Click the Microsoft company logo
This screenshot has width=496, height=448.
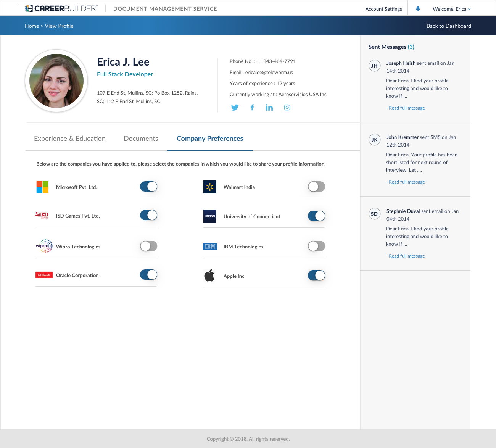click(42, 187)
